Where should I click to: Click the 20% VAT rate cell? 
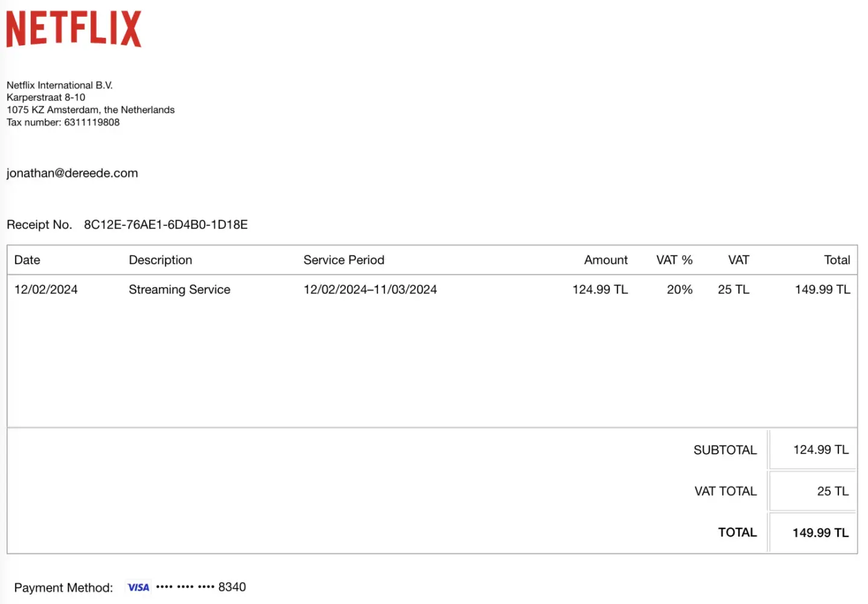pos(680,289)
